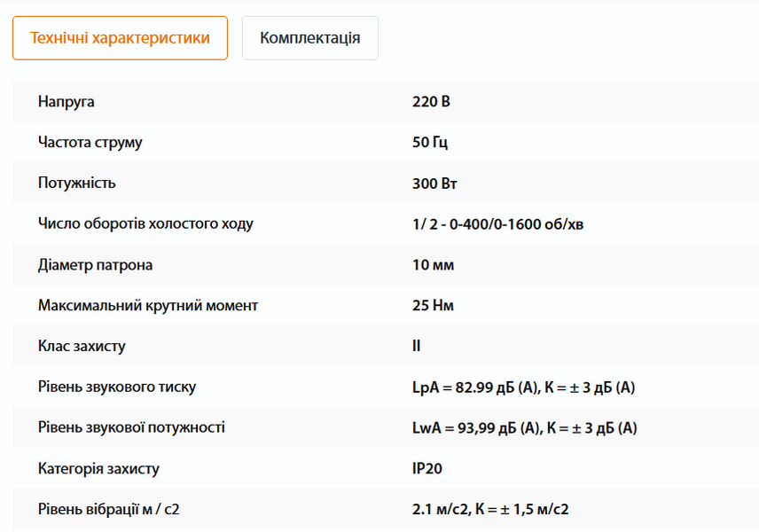Click the 50 Гц frequency value
Viewport: 759px width, 532px height.
point(430,143)
